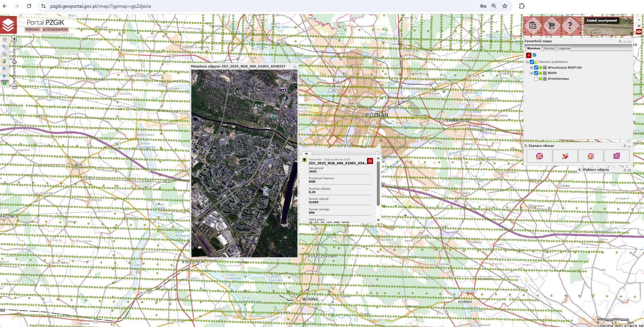
Task: Enable the Ortofotomapa layer checkbox
Action: pyautogui.click(x=536, y=79)
